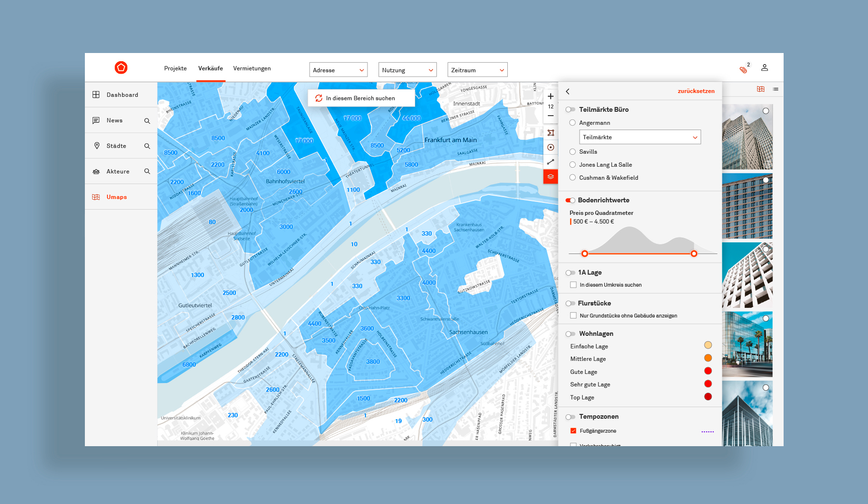Open the Adresse dropdown

(338, 70)
